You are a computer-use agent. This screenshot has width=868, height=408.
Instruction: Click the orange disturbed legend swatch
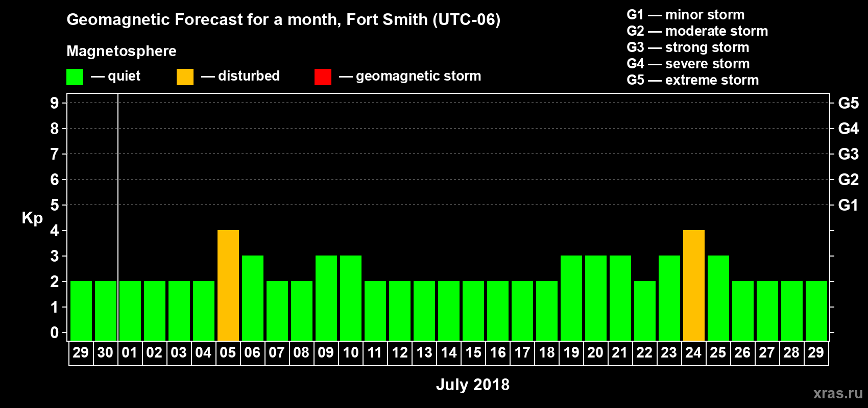(185, 77)
